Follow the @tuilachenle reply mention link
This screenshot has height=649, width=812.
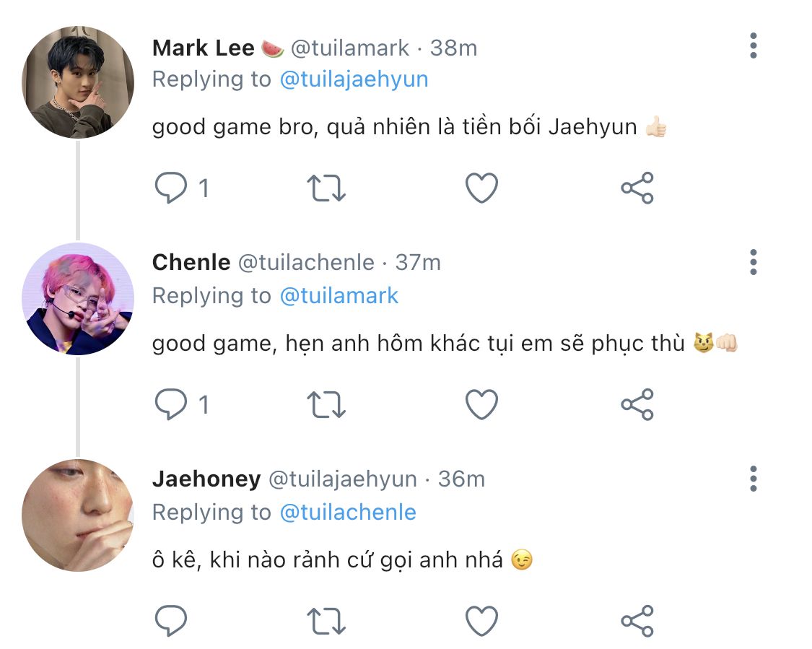[x=348, y=513]
